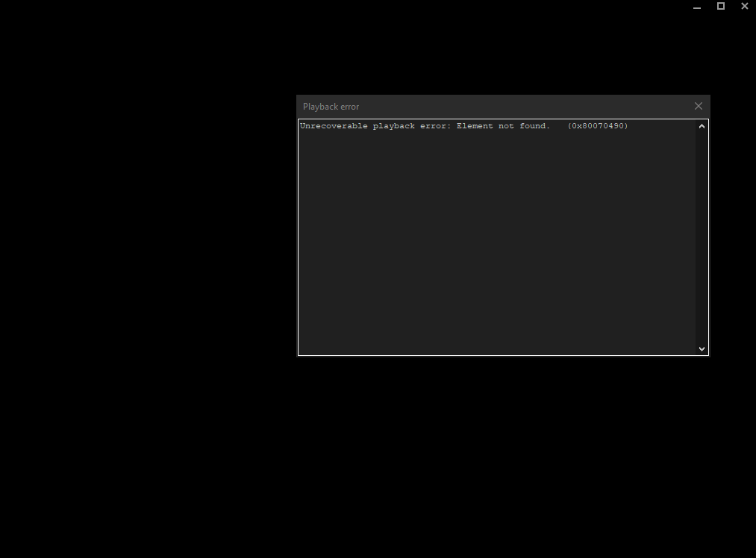Minimize the main player window
This screenshot has height=558, width=756.
point(697,7)
